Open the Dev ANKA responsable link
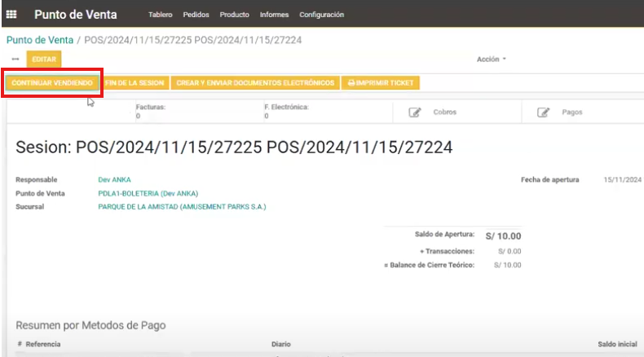Screen dimensions: 644x357 (114, 179)
